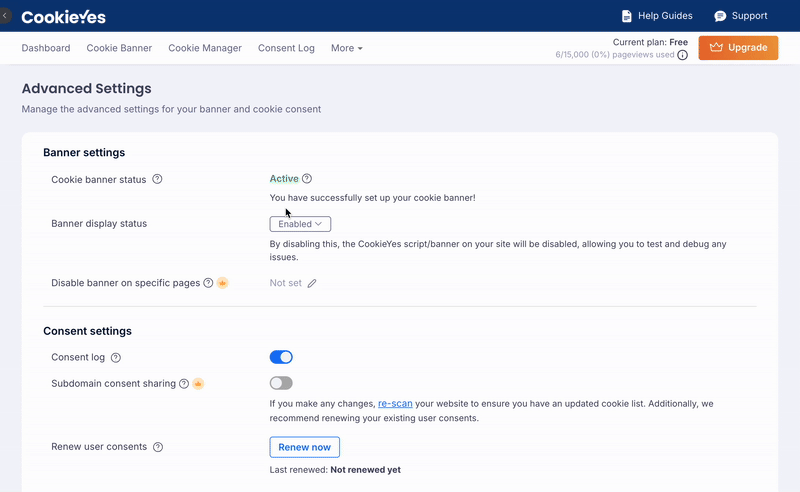Click the "Active" status text
Screen dimensions: 800x492
(284, 179)
